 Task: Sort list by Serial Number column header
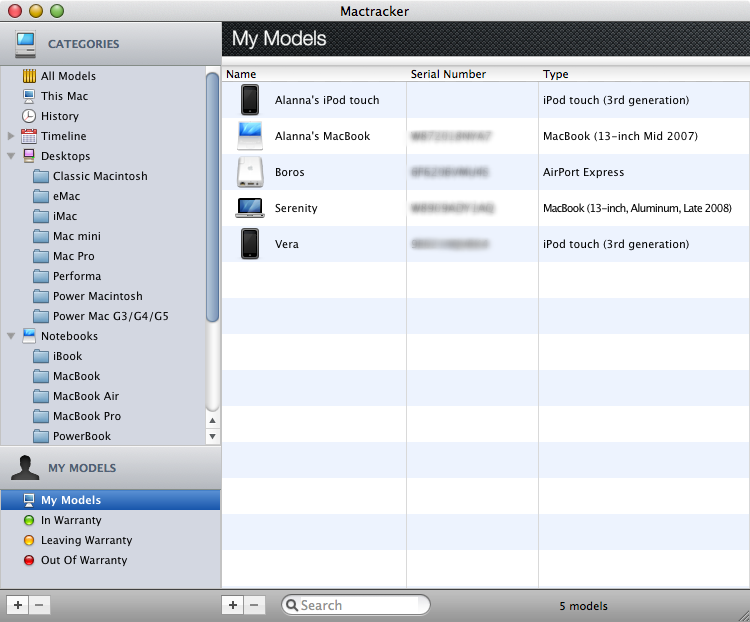(x=473, y=74)
